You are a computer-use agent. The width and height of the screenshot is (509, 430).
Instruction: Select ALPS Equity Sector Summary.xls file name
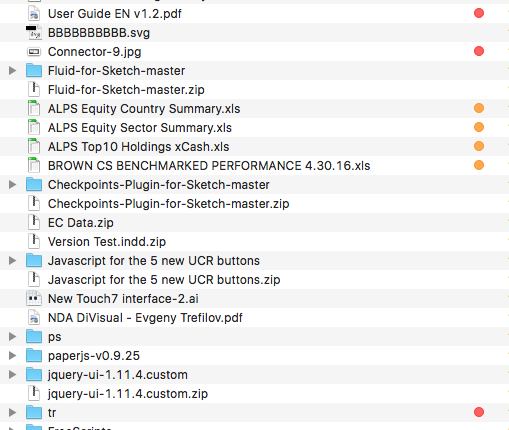pyautogui.click(x=140, y=128)
